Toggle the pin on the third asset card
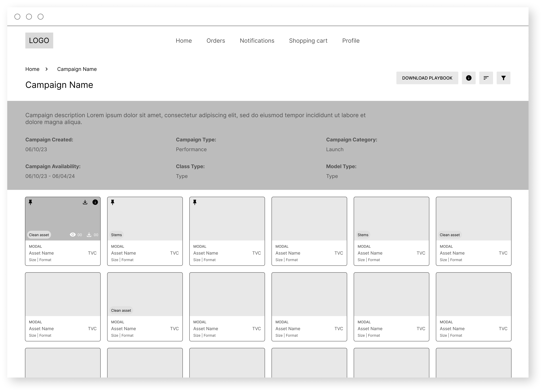The image size is (543, 392). click(x=195, y=202)
